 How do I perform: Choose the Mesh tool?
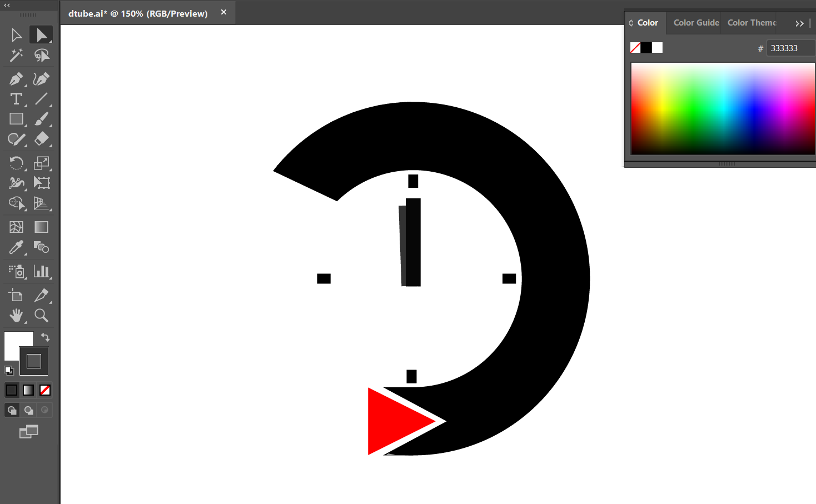16,227
